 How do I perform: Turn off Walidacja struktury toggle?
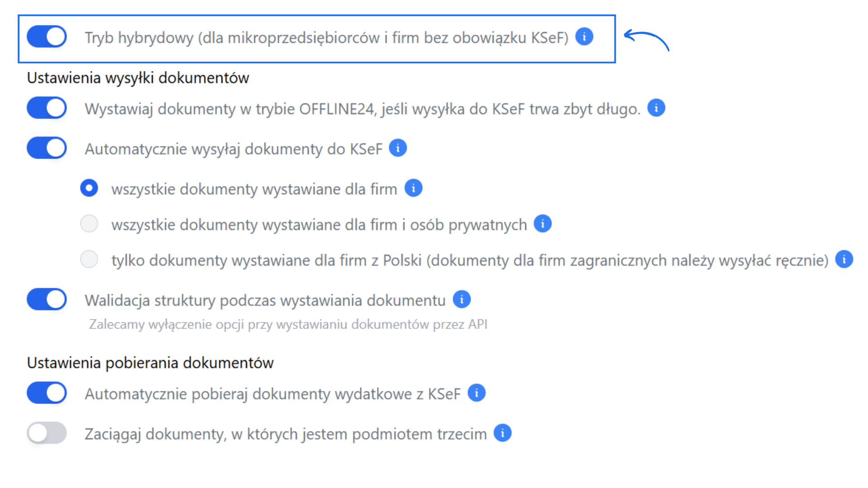point(46,299)
